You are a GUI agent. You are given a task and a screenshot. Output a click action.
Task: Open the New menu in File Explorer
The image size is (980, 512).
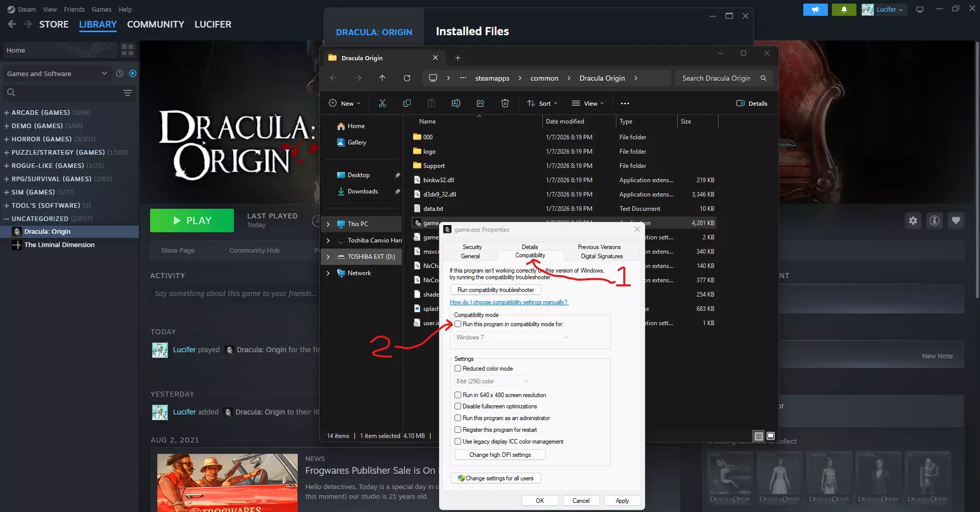(x=344, y=103)
